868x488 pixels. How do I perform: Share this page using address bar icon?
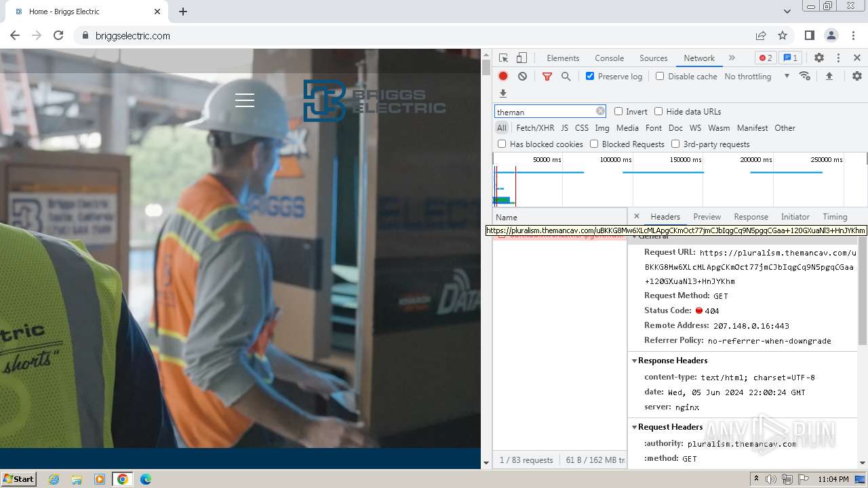[x=761, y=35]
